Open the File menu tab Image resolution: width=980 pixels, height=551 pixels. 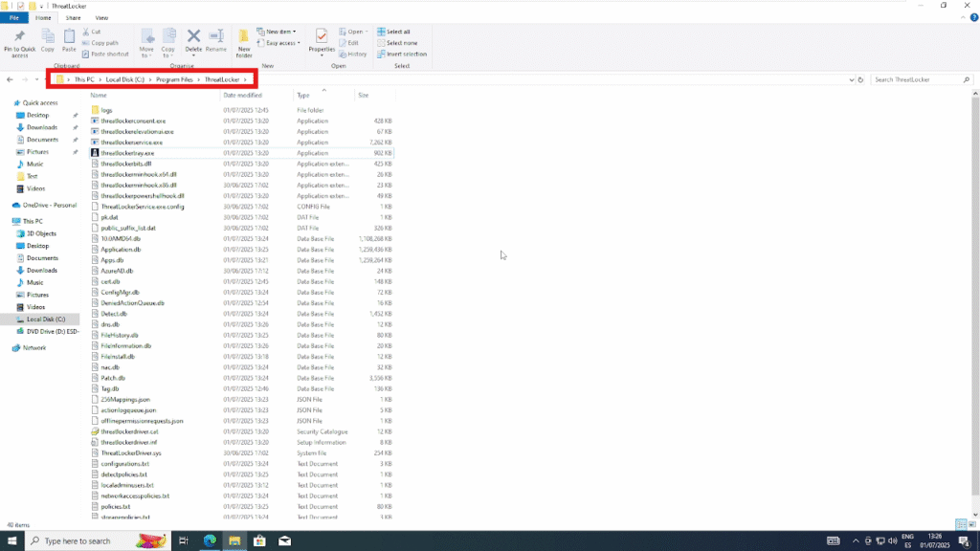coord(13,17)
